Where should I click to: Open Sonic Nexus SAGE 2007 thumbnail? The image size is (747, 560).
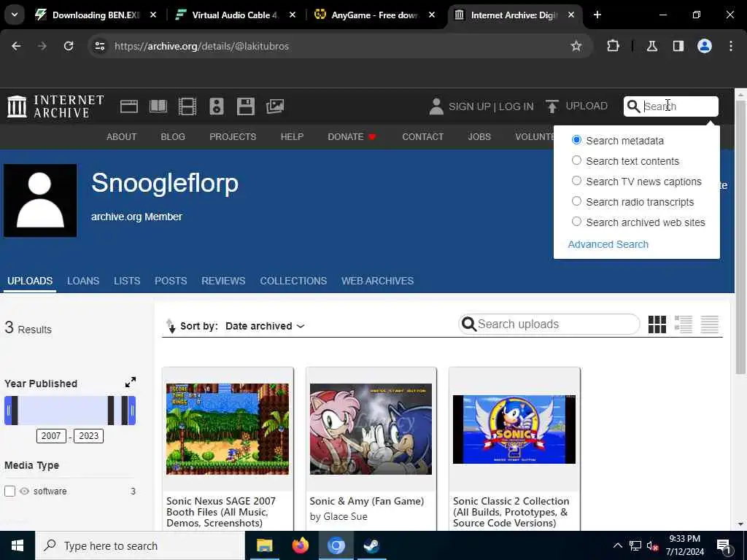coord(228,429)
